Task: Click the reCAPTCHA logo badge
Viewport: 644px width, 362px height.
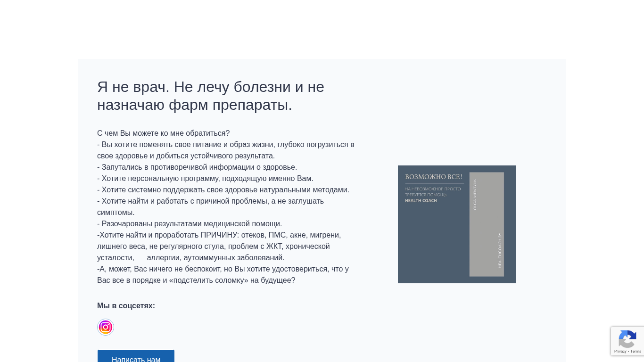Action: coord(627,338)
